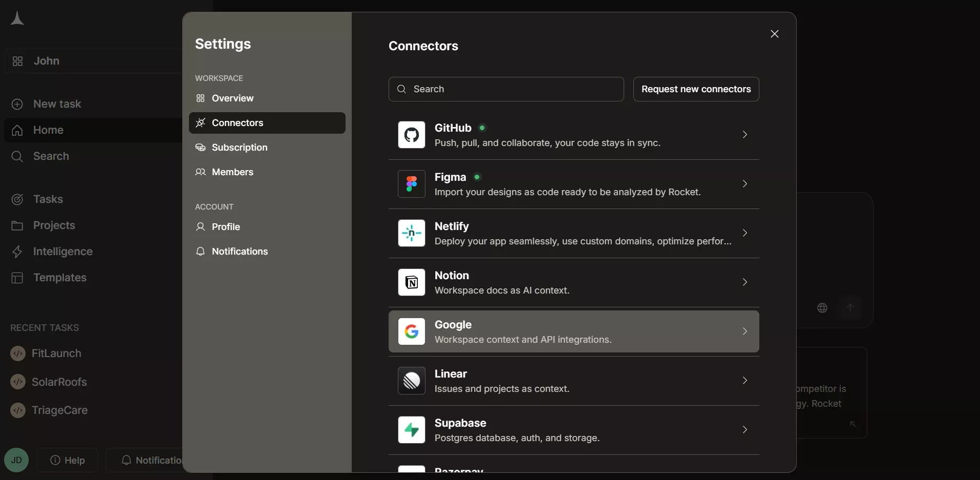The width and height of the screenshot is (980, 480).
Task: Close the Settings dialog
Action: [775, 34]
